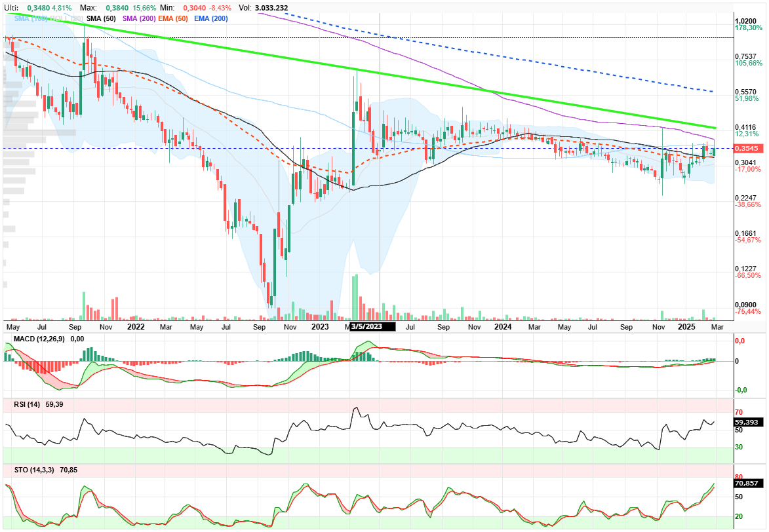Select the faded SMA (100) legend label
Screen dimensions: 769x532
[31, 18]
